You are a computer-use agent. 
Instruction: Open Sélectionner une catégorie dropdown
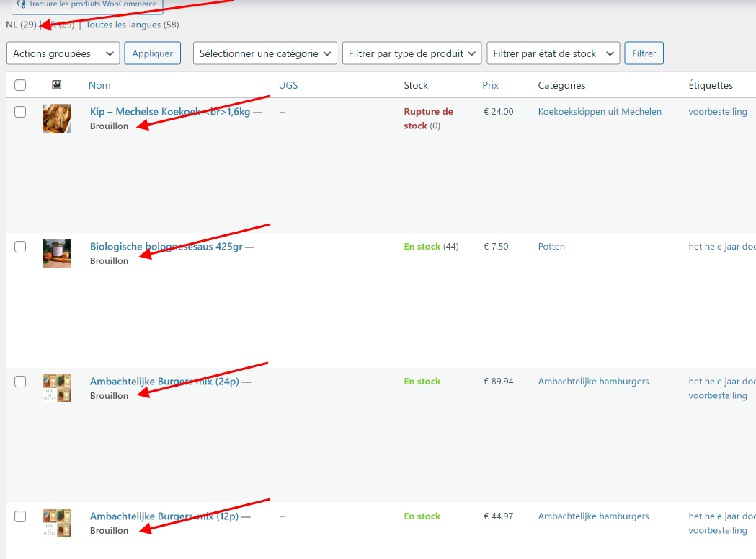point(264,53)
